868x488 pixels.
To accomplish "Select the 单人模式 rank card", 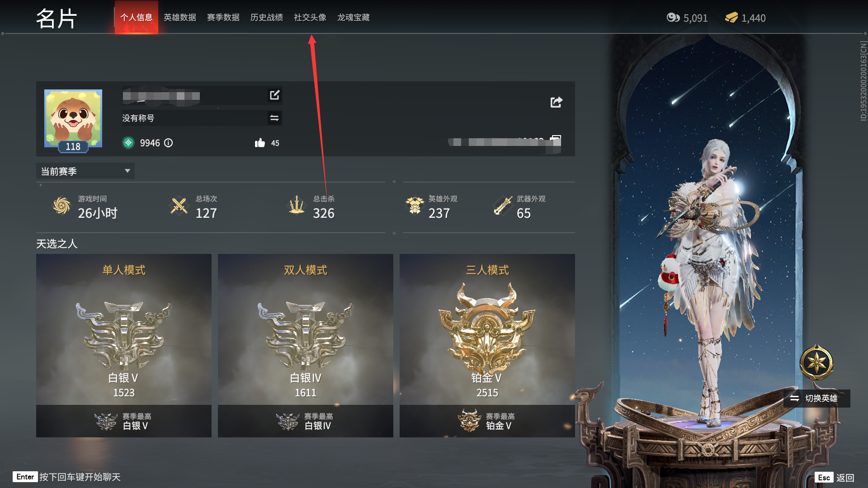I will (x=124, y=345).
